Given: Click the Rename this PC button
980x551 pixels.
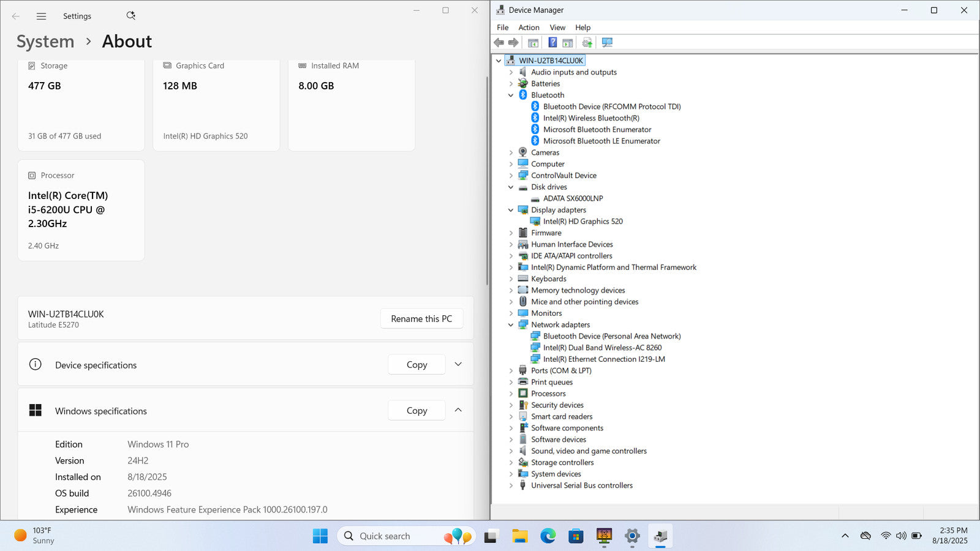Looking at the screenshot, I should pyautogui.click(x=421, y=318).
